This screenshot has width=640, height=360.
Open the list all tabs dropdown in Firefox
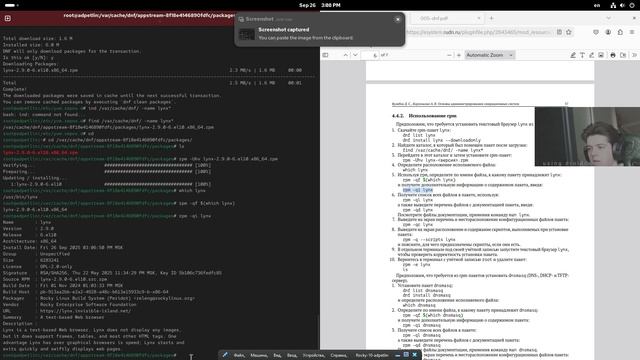coord(609,18)
